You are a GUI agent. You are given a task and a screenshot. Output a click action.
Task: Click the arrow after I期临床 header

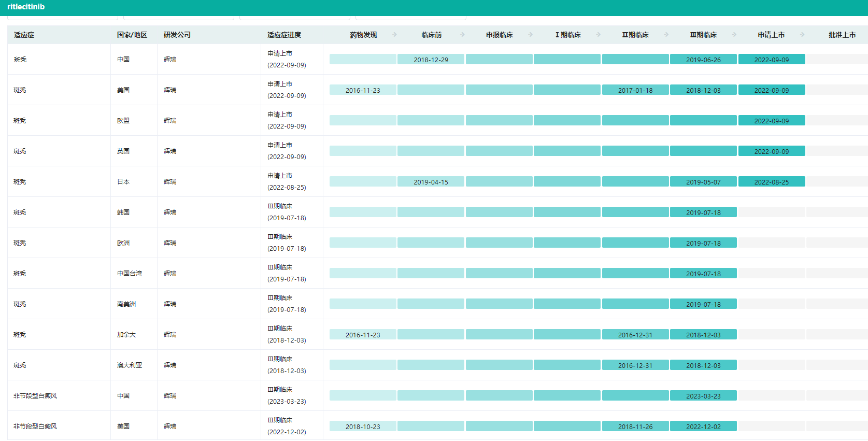pos(599,35)
